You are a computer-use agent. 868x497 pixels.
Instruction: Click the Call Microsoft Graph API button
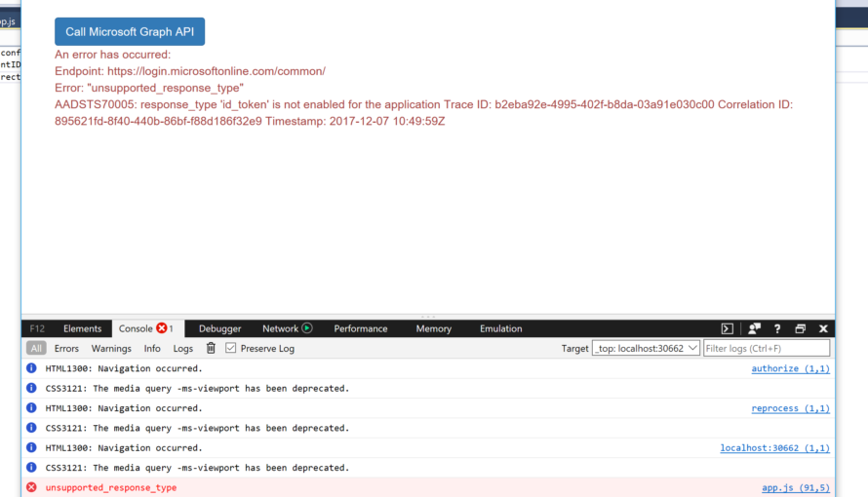pos(130,31)
